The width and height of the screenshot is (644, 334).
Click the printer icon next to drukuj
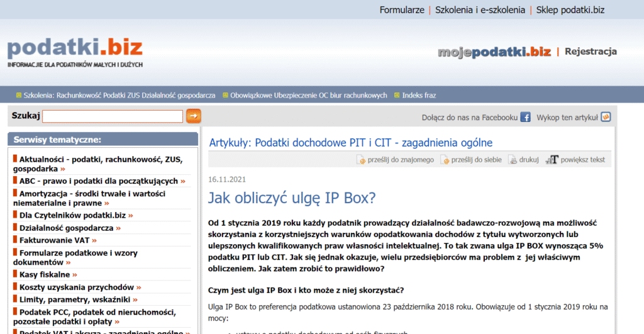point(513,160)
